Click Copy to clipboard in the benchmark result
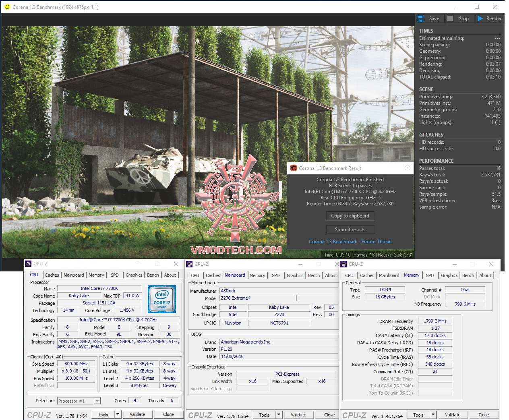509x420 pixels. click(x=350, y=216)
